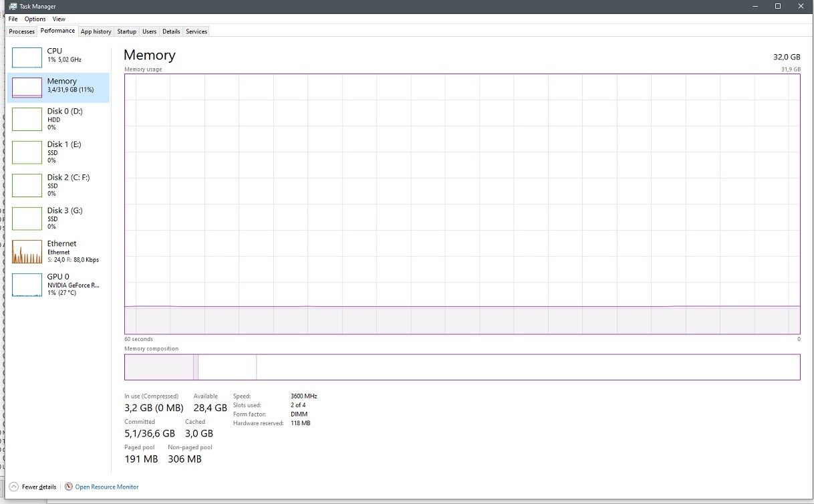Click the Disk 2 (C: F:) label
This screenshot has height=504, width=814.
(68, 177)
